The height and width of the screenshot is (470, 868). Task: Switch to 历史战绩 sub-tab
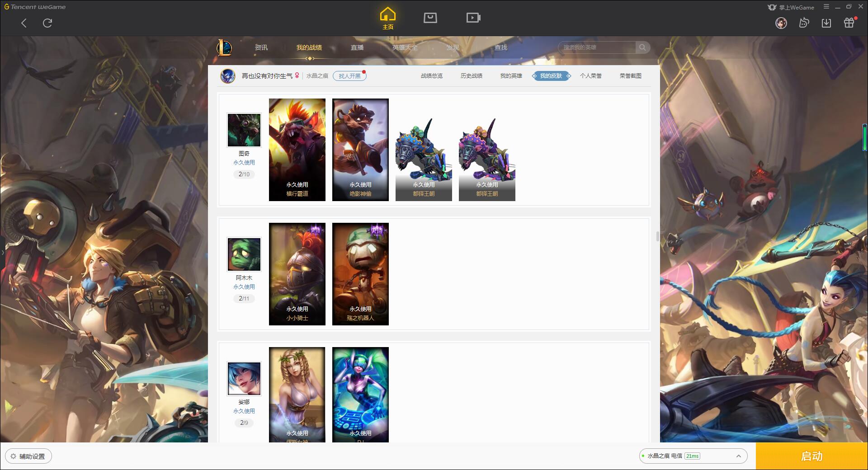(x=472, y=76)
